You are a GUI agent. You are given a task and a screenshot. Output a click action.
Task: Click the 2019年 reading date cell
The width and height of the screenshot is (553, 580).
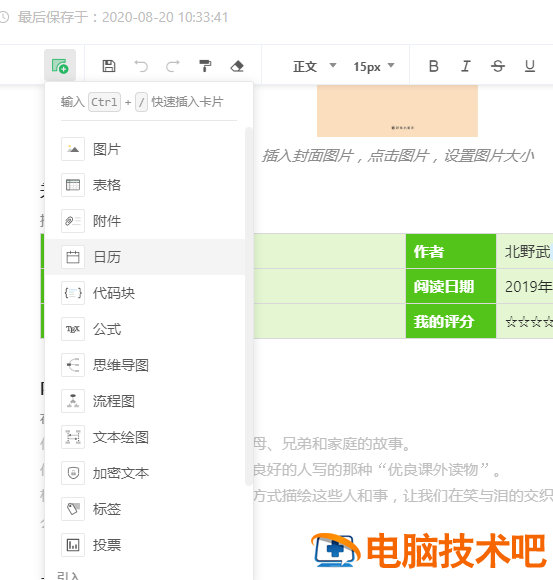[x=525, y=286]
